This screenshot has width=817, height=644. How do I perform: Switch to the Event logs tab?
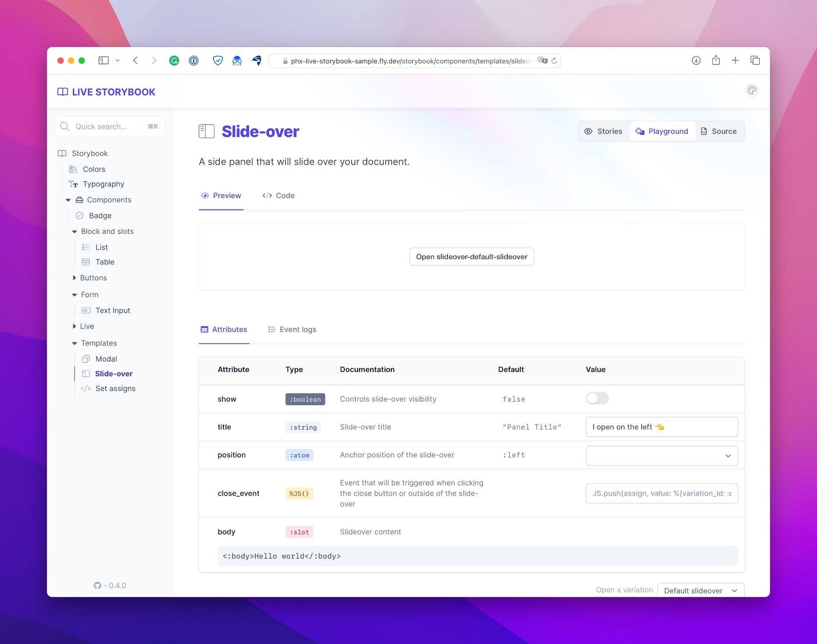[x=292, y=329]
